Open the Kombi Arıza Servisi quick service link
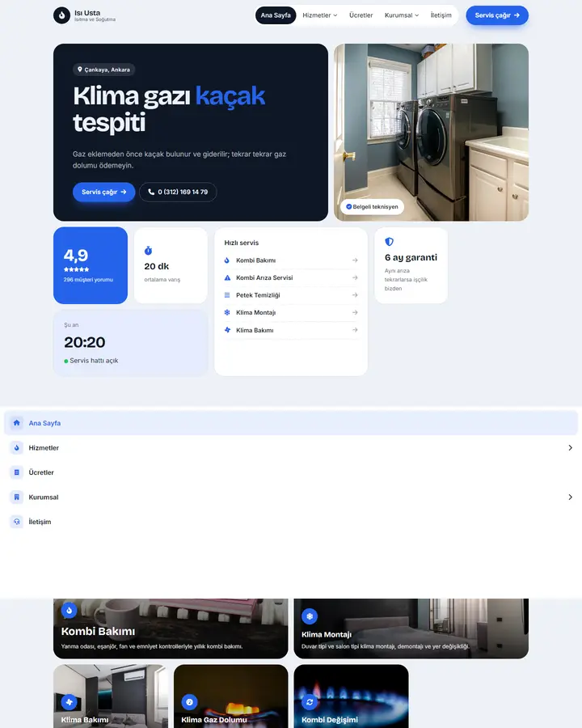This screenshot has width=582, height=728. coord(291,277)
